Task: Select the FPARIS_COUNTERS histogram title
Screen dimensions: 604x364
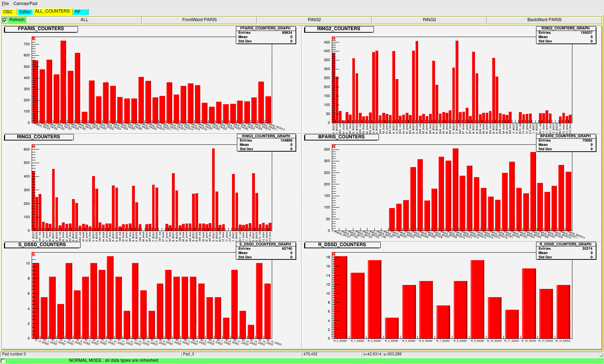Action: pyautogui.click(x=41, y=29)
